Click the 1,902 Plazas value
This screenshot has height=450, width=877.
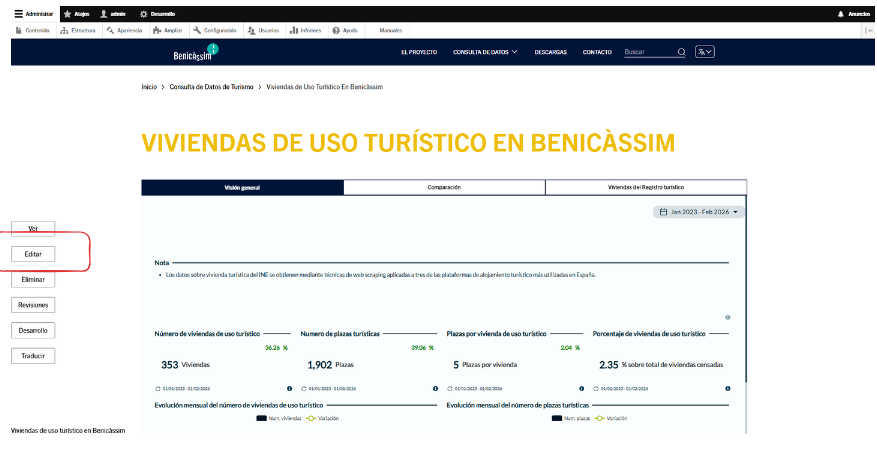331,364
